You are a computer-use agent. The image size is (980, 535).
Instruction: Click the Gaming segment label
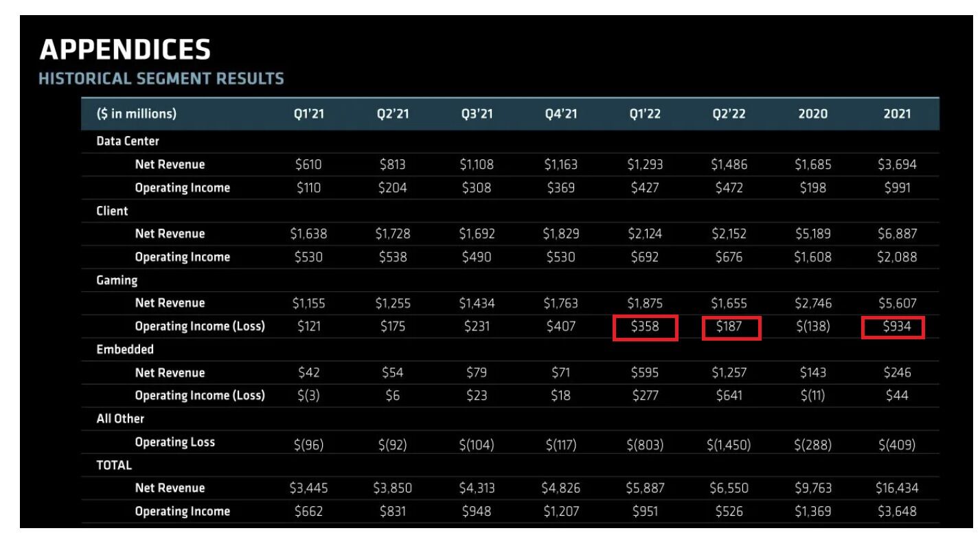click(117, 280)
